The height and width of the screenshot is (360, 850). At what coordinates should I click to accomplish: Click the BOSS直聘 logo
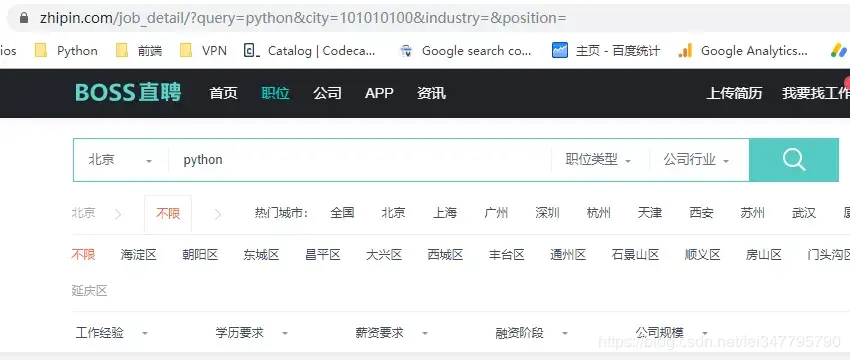coord(128,93)
